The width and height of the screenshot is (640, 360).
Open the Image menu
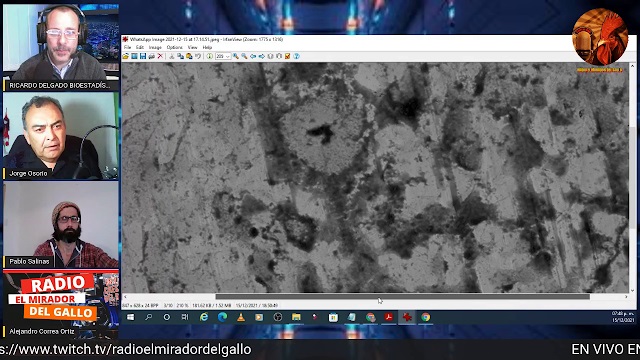(x=155, y=47)
